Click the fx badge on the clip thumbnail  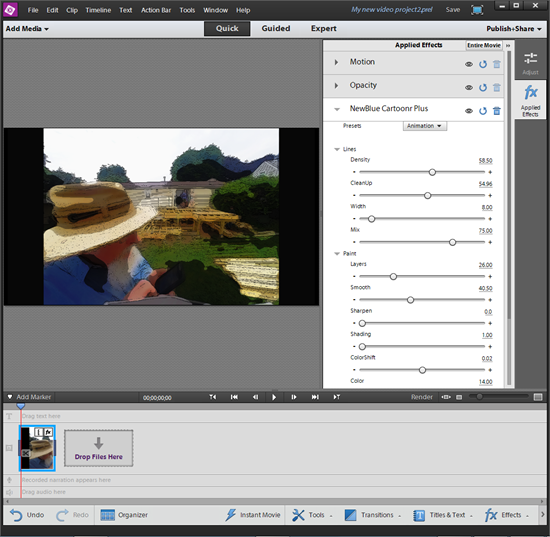[x=48, y=432]
